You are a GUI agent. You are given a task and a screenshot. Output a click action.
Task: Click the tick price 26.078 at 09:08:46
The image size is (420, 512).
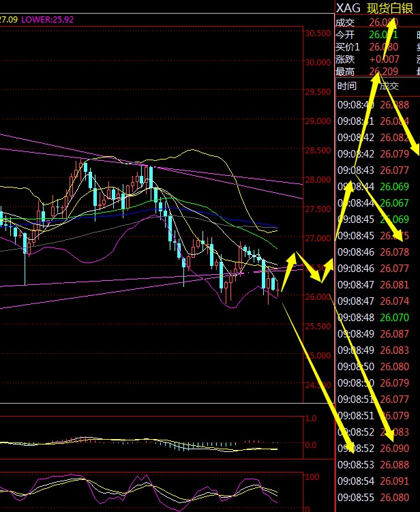pyautogui.click(x=395, y=252)
